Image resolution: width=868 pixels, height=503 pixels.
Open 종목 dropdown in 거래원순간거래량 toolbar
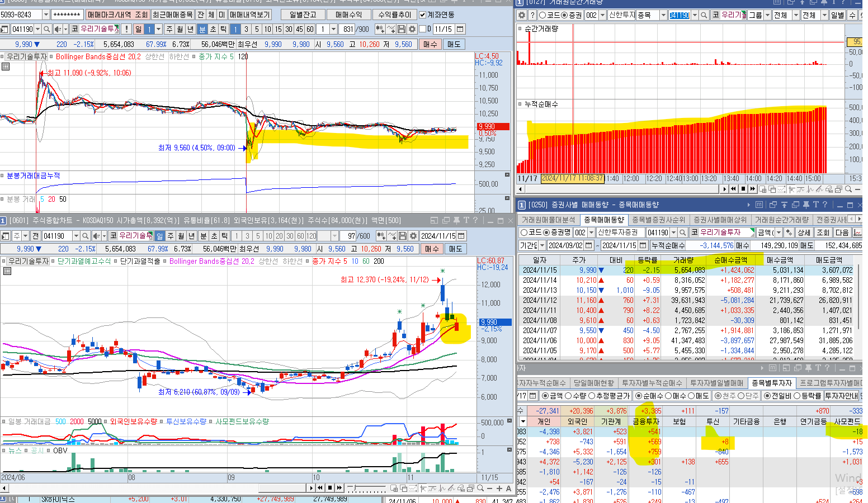663,15
